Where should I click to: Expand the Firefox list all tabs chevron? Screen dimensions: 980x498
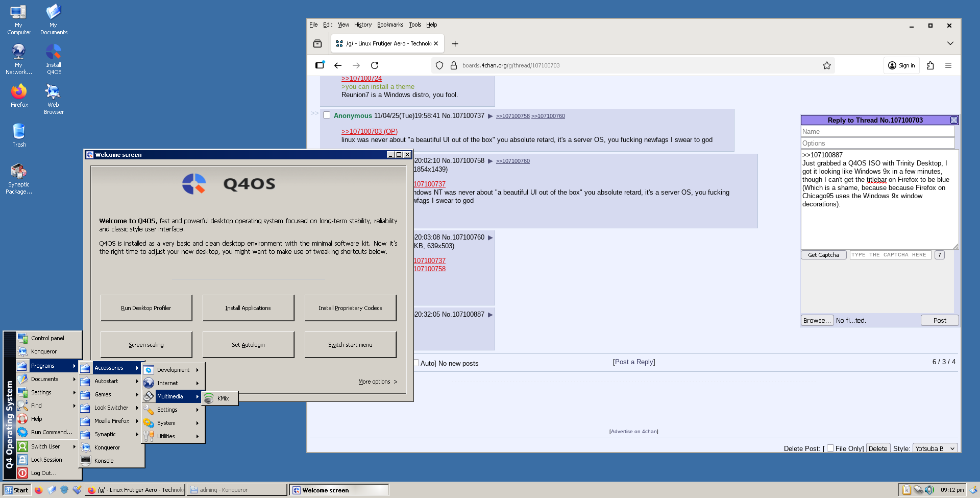(x=950, y=43)
